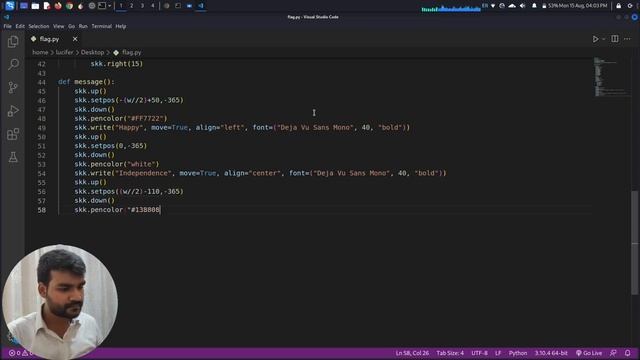This screenshot has width=640, height=360.
Task: Open the Extensions view
Action: [13, 134]
